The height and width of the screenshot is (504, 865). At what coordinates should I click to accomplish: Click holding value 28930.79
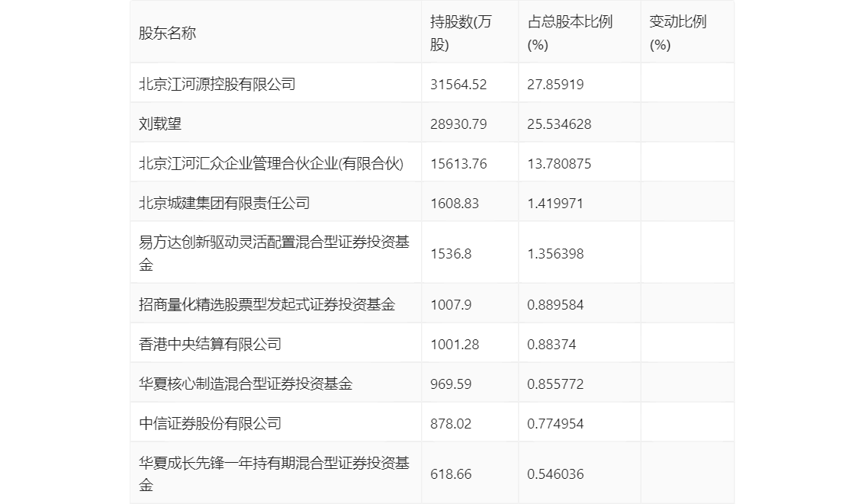point(458,124)
